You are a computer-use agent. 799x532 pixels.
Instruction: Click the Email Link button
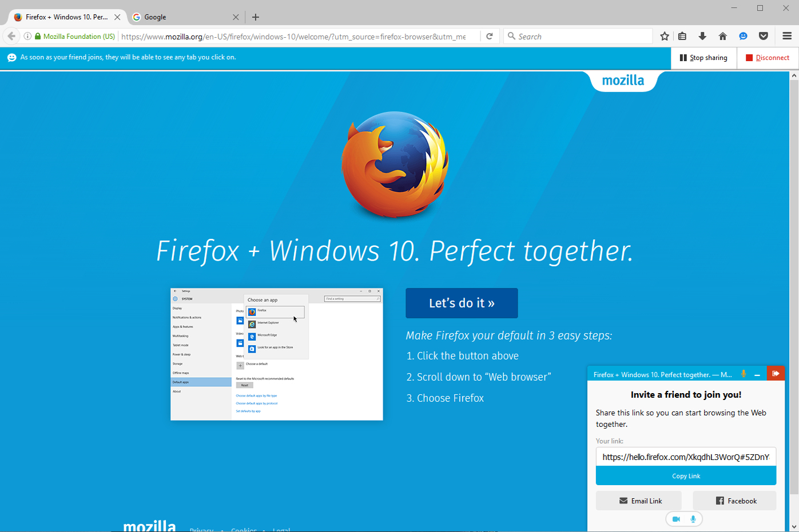click(639, 501)
